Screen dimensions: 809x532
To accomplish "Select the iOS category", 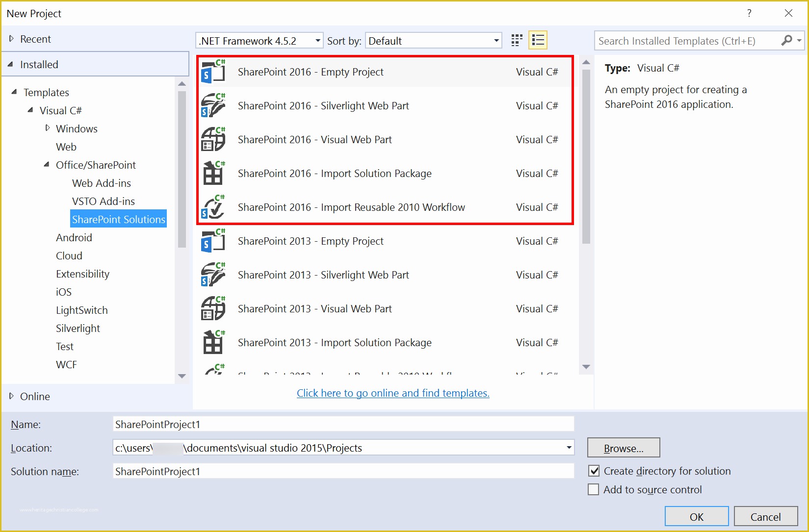I will [64, 292].
